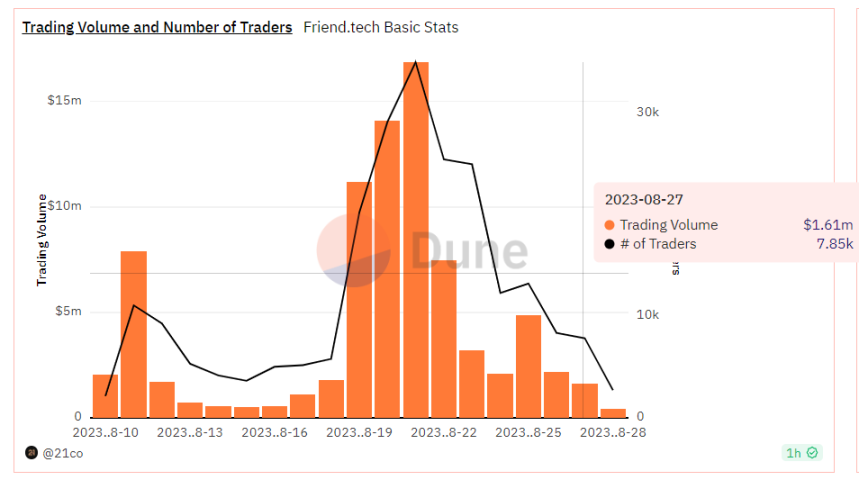Click the 21co author avatar icon
This screenshot has height=480, width=859.
click(31, 453)
